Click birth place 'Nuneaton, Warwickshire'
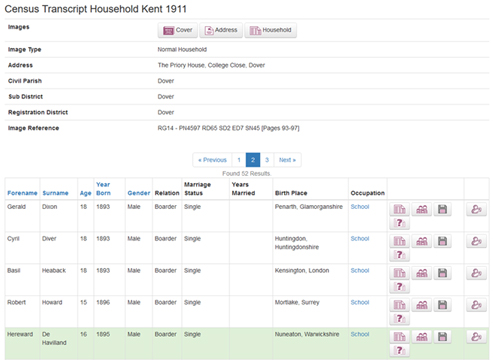 (x=307, y=334)
